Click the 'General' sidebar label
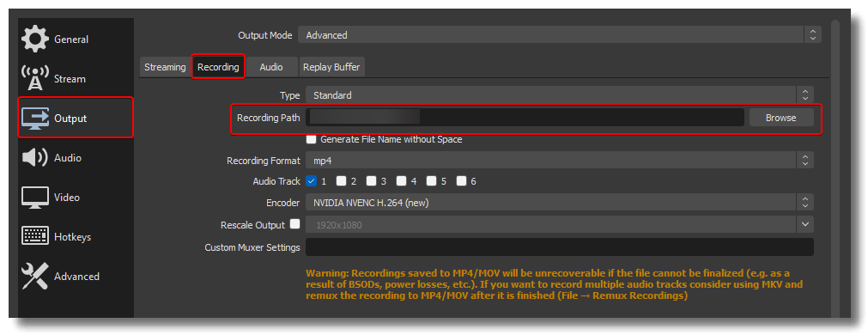 tap(71, 40)
